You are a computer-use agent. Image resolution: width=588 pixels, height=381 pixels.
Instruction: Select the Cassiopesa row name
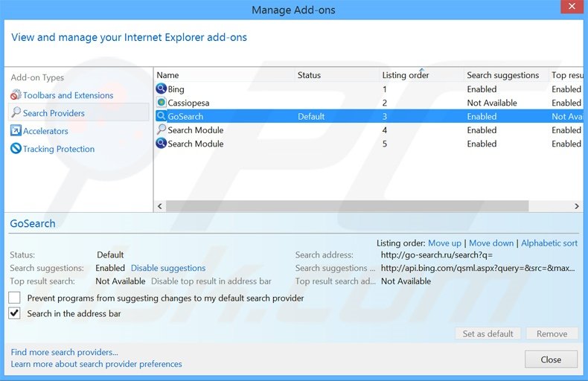click(188, 103)
